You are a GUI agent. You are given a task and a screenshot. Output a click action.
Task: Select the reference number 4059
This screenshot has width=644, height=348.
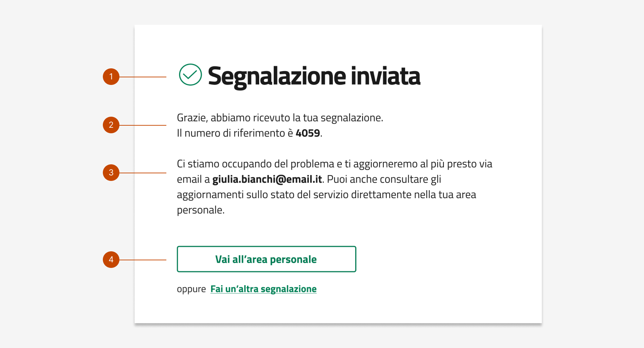pyautogui.click(x=308, y=133)
